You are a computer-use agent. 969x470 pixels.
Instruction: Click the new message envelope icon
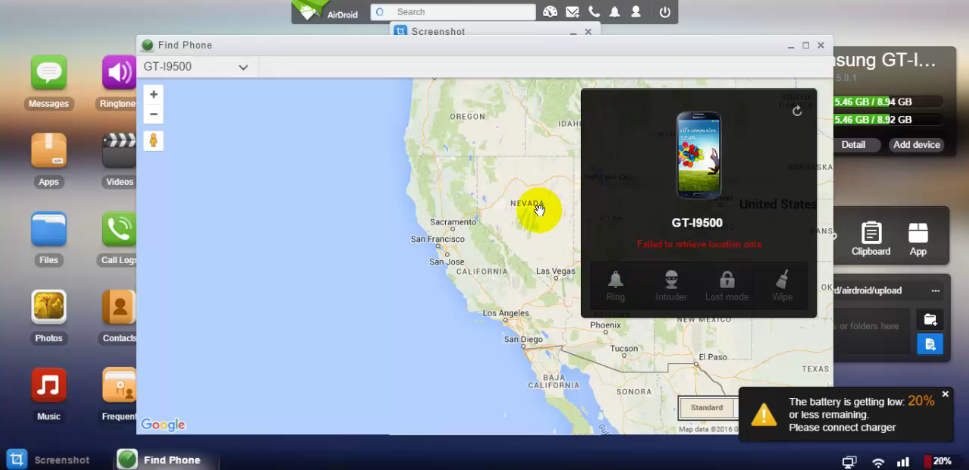click(x=572, y=12)
